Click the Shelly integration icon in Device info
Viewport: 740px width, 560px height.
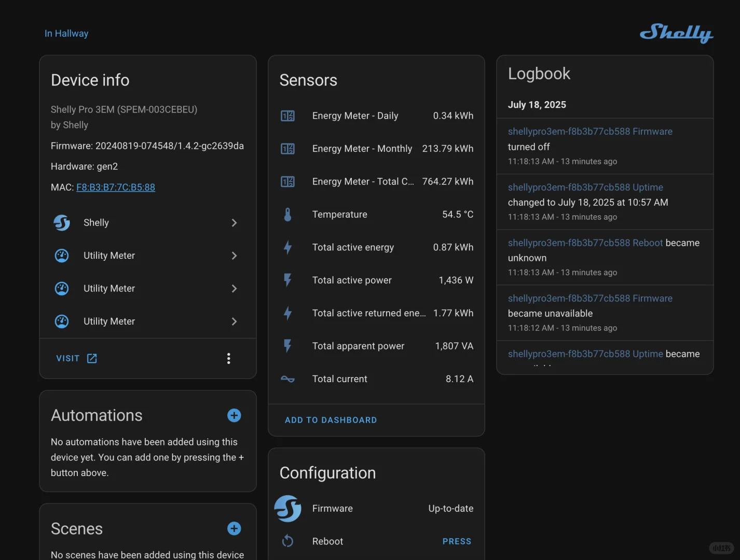62,222
